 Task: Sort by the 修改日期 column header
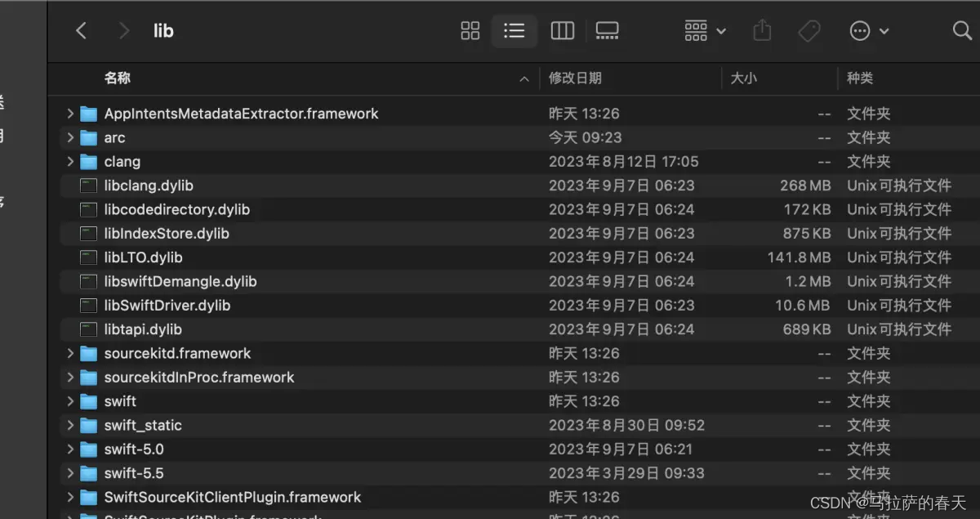tap(577, 78)
